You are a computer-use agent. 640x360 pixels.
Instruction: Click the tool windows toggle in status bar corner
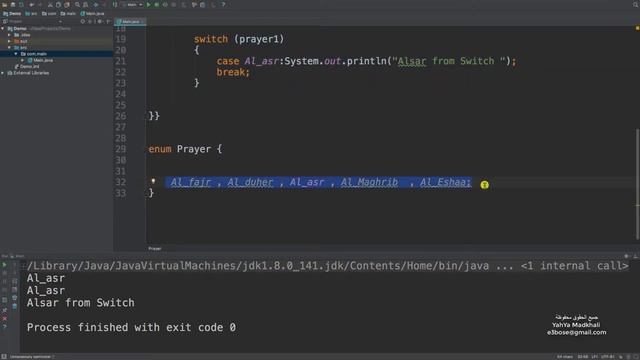(x=4, y=356)
